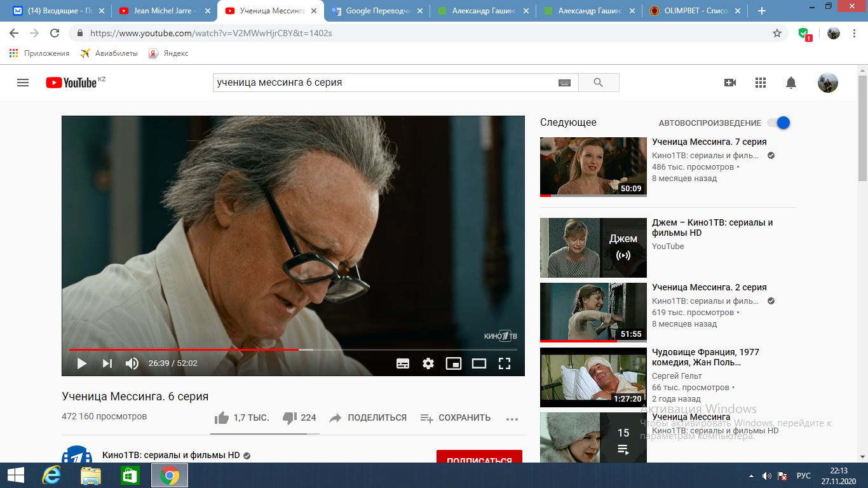
Task: Enable theater mode view
Action: coord(479,363)
